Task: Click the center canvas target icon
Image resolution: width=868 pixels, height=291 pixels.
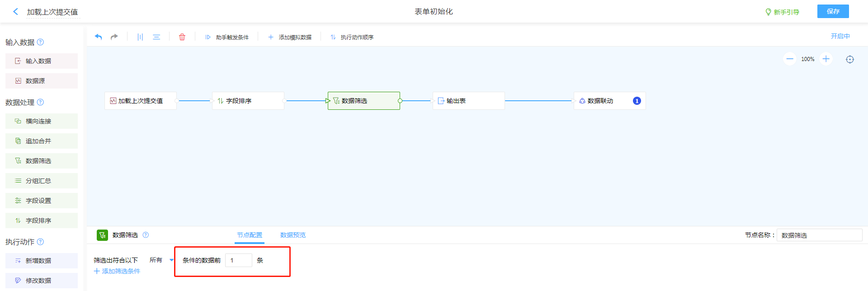Action: [850, 60]
